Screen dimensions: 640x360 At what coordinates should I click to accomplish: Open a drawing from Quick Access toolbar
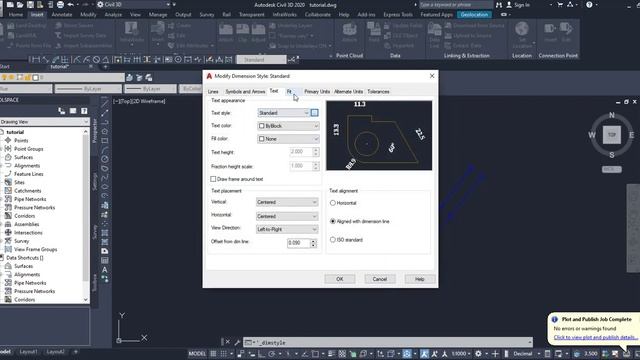coord(20,4)
